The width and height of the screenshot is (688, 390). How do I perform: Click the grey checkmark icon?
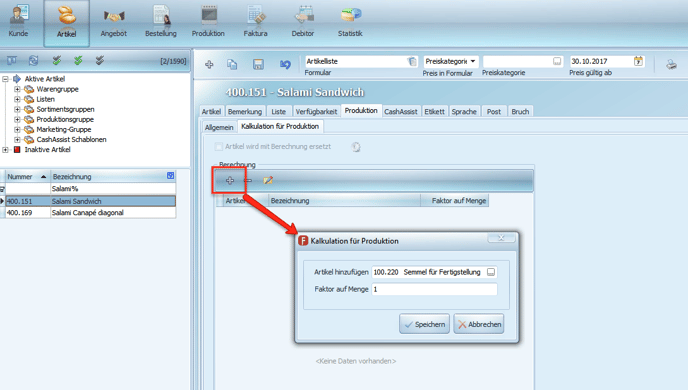click(100, 61)
